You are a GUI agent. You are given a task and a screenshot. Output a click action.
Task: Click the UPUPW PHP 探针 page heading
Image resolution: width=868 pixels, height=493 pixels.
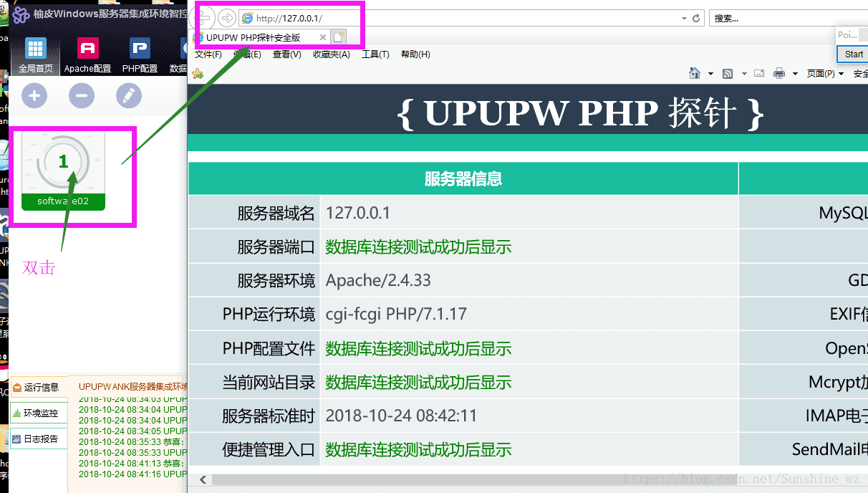click(581, 113)
